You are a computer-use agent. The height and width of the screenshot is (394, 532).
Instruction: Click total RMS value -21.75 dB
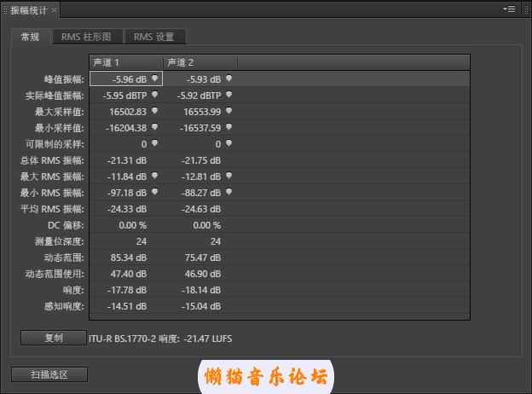coord(201,160)
